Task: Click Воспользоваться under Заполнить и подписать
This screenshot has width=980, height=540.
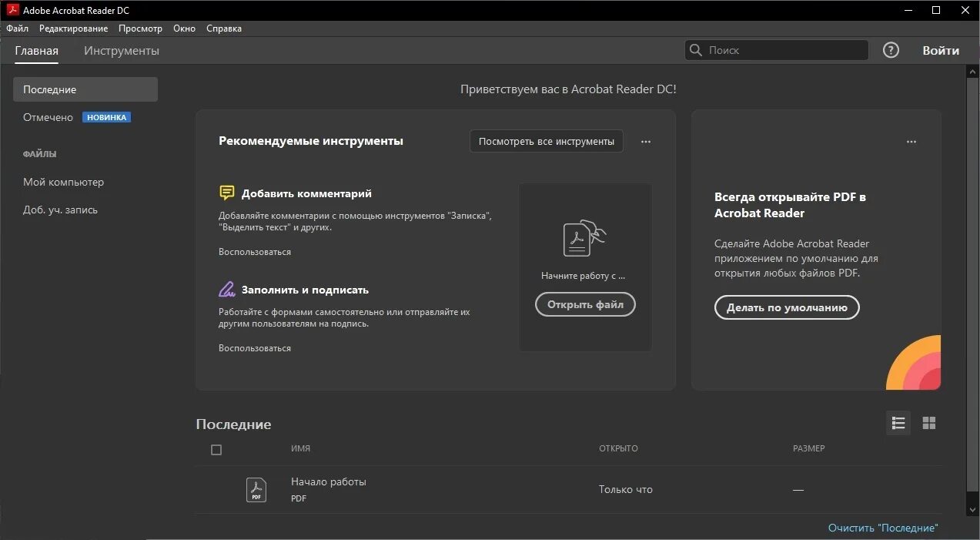Action: 255,348
